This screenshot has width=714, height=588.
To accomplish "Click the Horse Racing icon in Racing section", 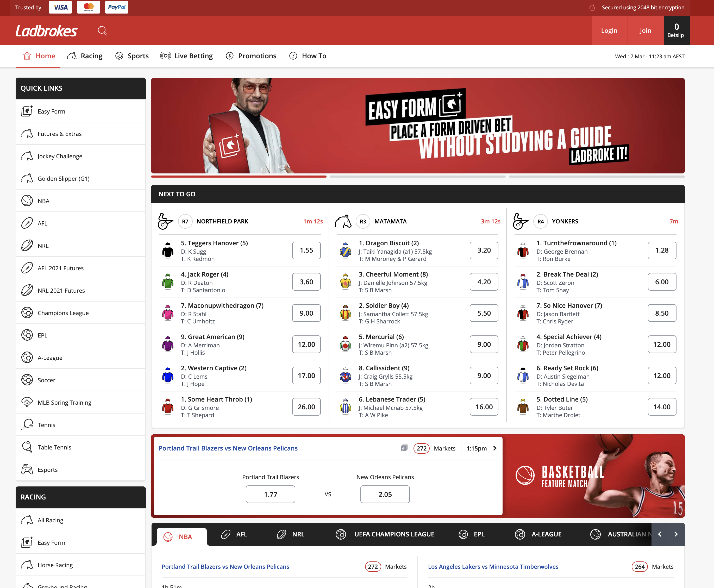I will click(x=27, y=565).
